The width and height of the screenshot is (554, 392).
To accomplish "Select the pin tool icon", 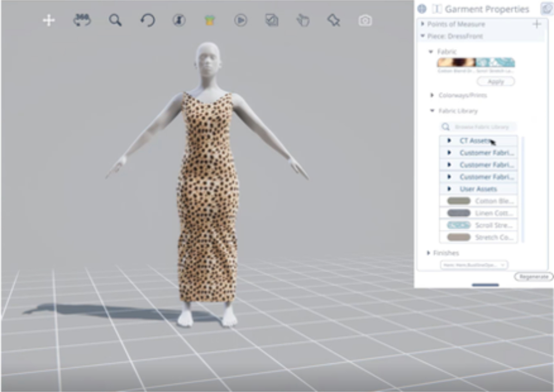I will pyautogui.click(x=333, y=20).
